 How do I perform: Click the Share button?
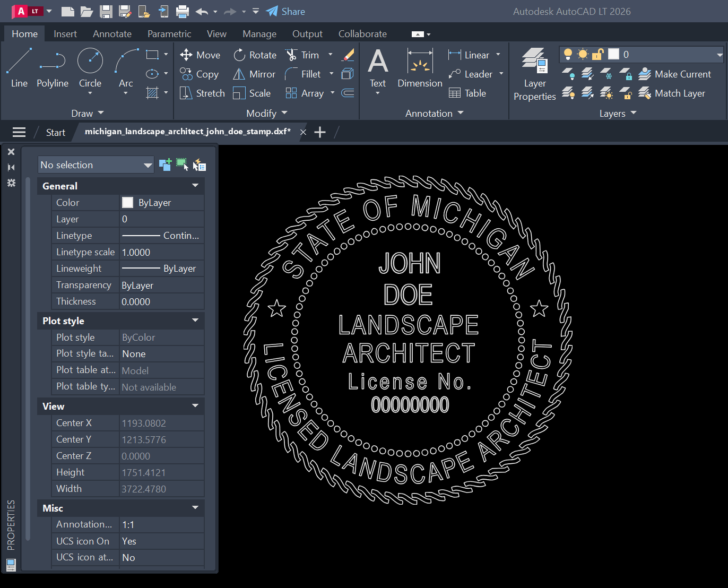point(285,11)
